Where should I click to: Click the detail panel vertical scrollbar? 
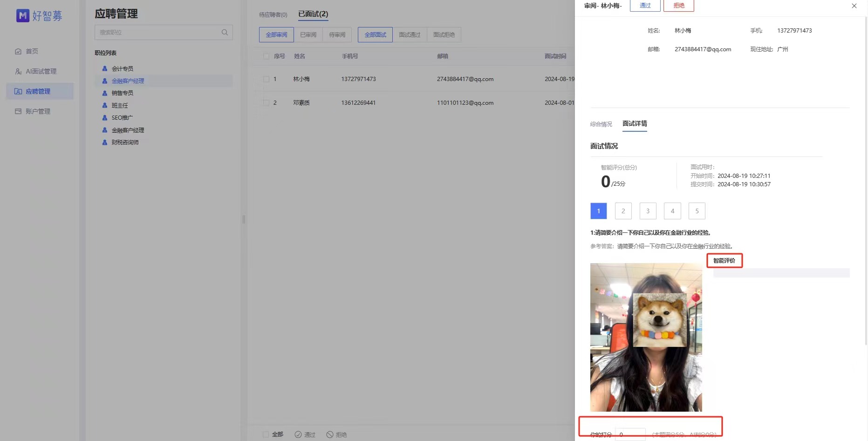tap(866, 182)
